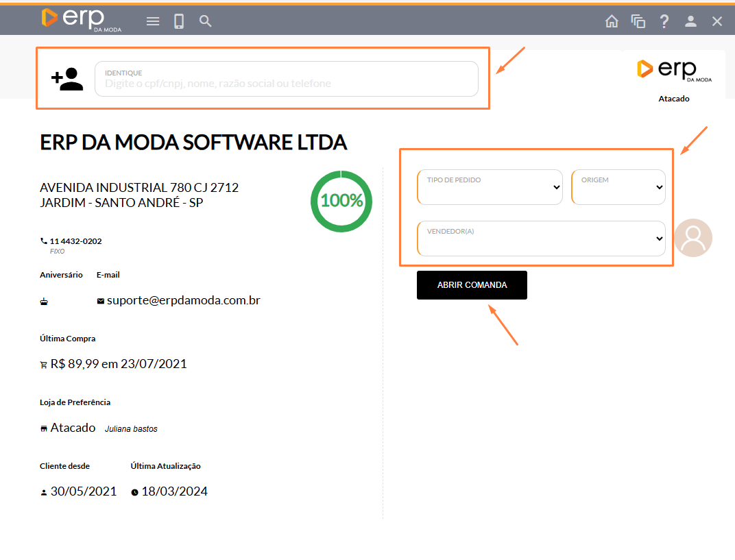Expand the Vendedor(a) dropdown
Image resolution: width=735 pixels, height=560 pixels.
pyautogui.click(x=541, y=239)
